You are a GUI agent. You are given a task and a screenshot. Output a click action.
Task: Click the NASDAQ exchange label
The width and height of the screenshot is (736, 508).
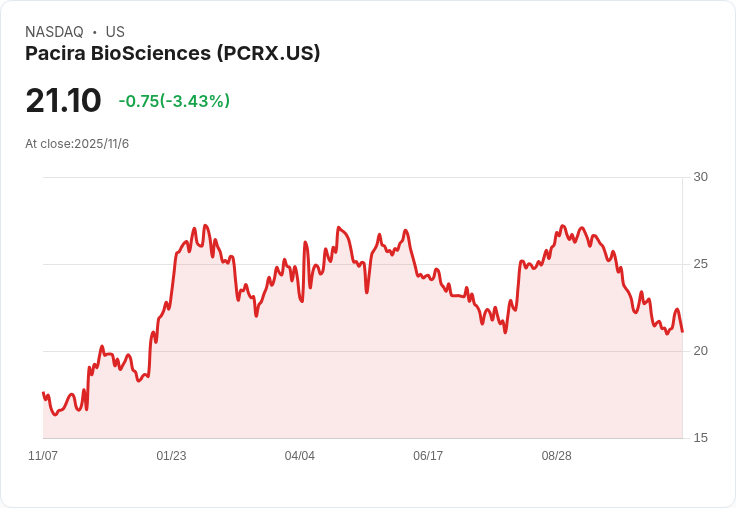coord(54,32)
